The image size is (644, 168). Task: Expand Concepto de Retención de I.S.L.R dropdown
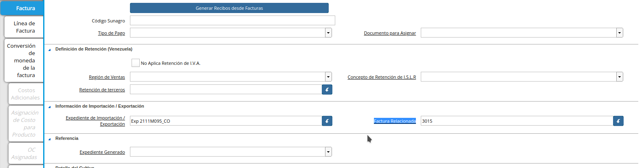(x=620, y=77)
